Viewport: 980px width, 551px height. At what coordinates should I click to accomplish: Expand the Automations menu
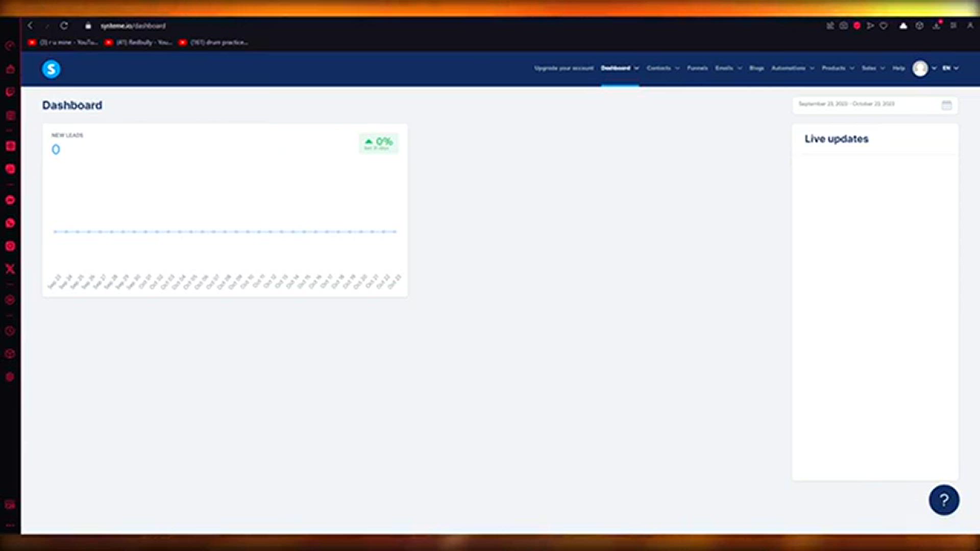pyautogui.click(x=793, y=68)
